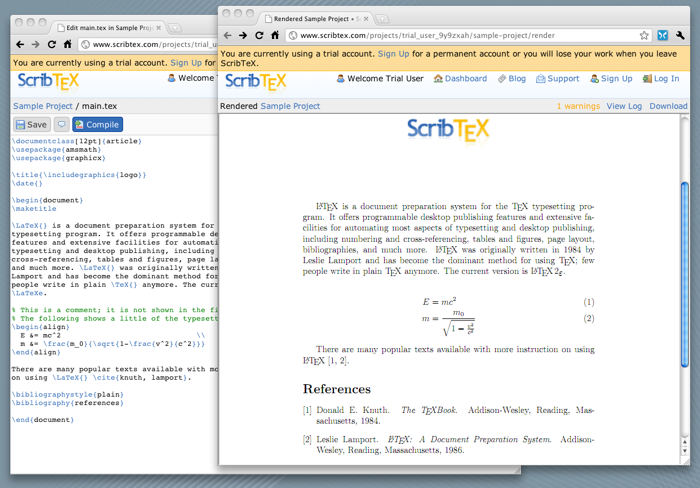
Task: Reload the Rendered Sample Project page
Action: (259, 35)
